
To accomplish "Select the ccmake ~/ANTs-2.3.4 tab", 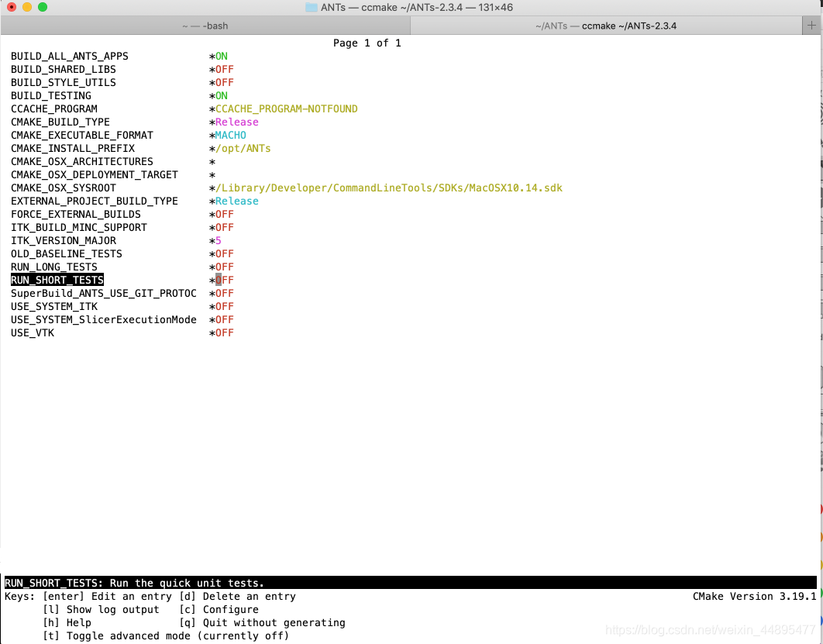I will tap(606, 26).
